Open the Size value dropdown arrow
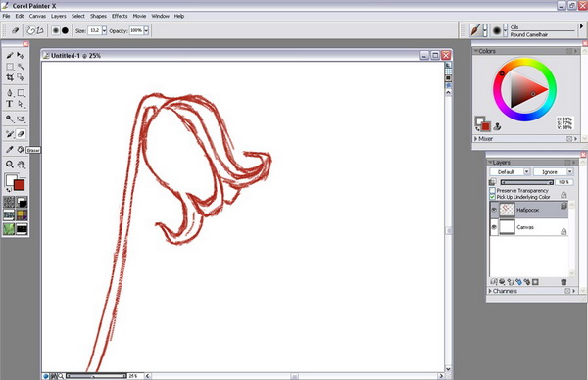588x380 pixels. [104, 30]
